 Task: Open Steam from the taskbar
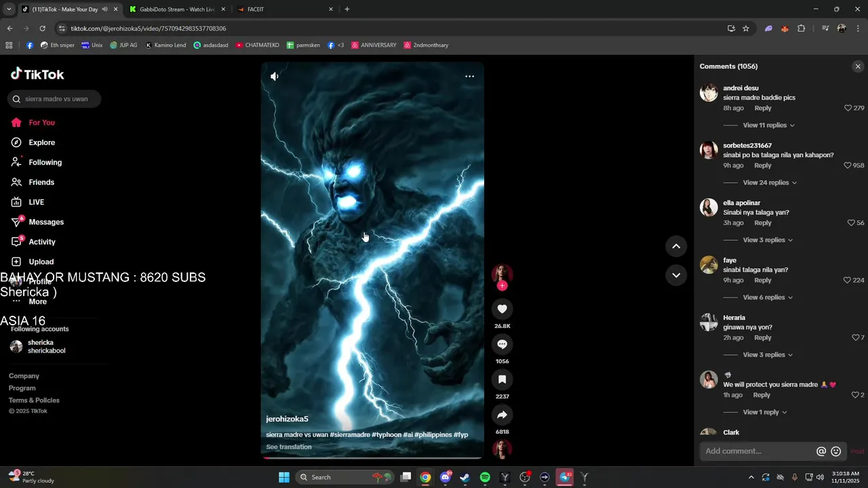click(x=465, y=477)
